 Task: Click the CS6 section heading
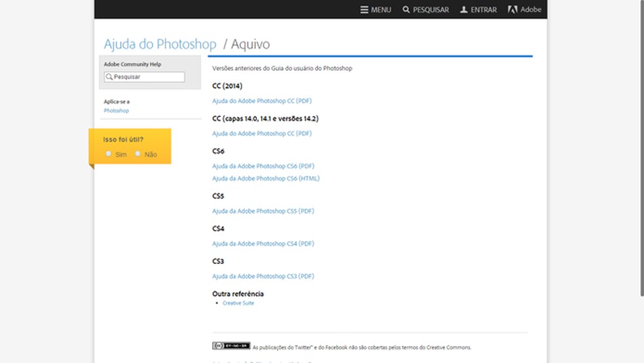pos(218,151)
